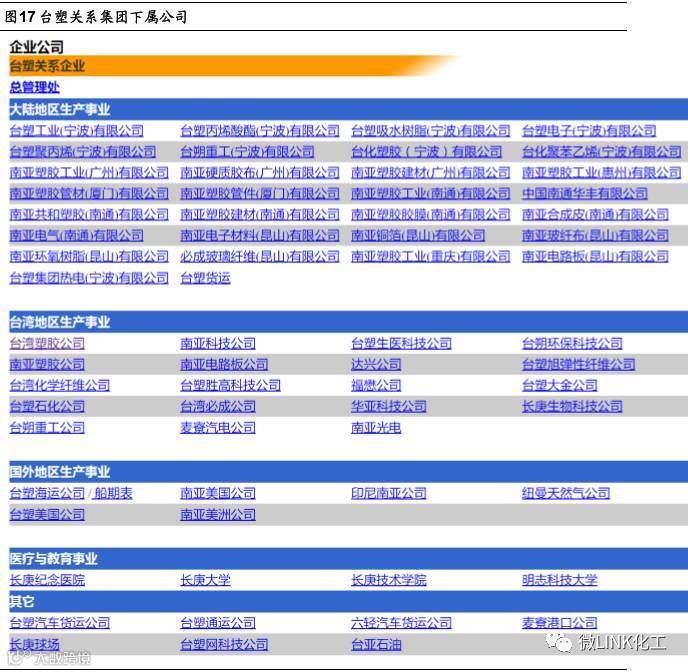The width and height of the screenshot is (688, 672).
Task: Open 台塑美国公司 link
Action: pos(47,515)
